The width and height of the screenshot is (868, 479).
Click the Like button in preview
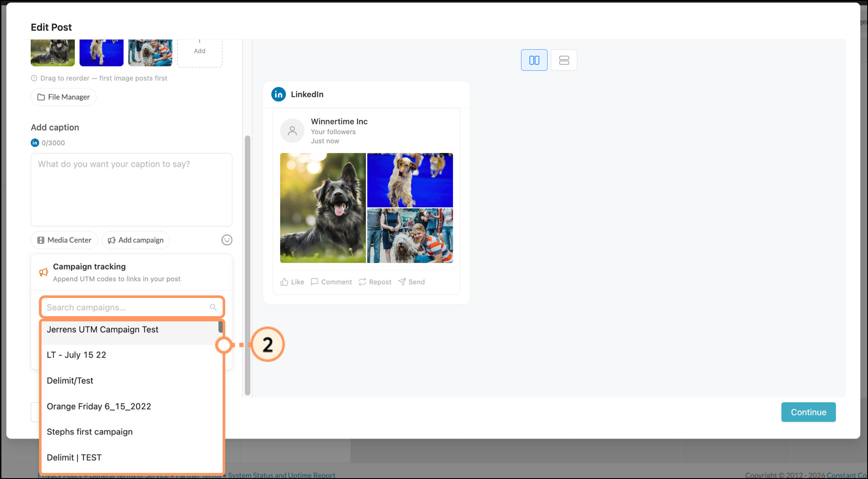292,282
